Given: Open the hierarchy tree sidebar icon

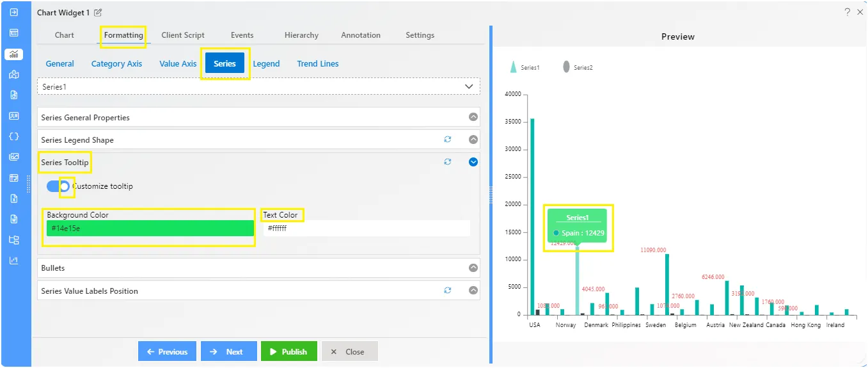Looking at the screenshot, I should tap(14, 240).
